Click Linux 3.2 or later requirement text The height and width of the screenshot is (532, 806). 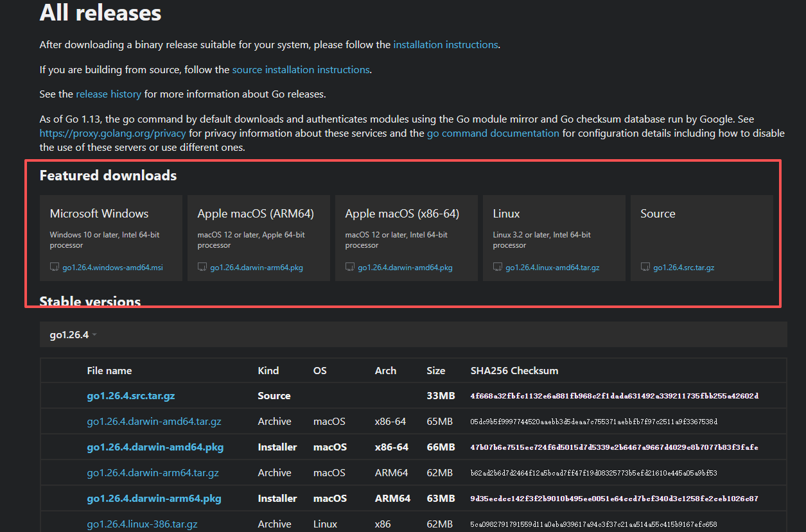[x=542, y=240]
